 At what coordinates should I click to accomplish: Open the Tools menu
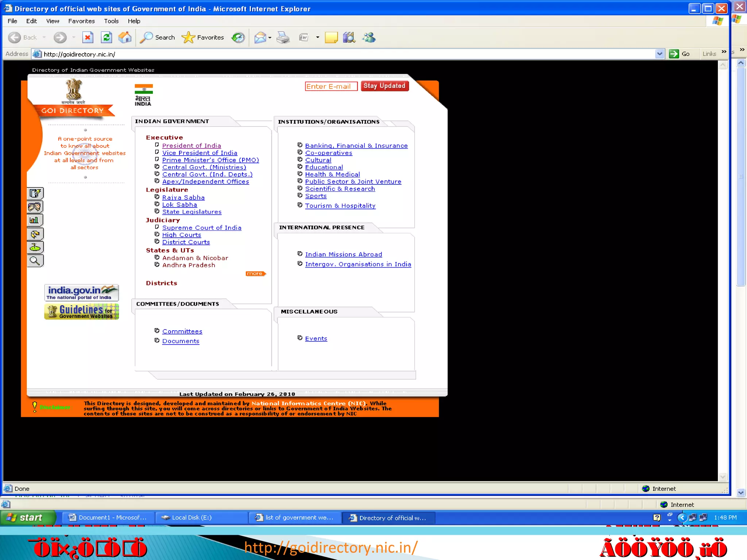coord(111,21)
